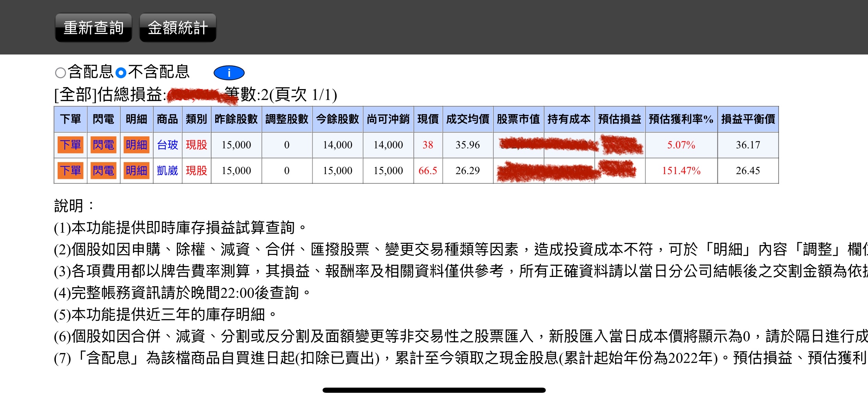Click the blue info icon
The height and width of the screenshot is (401, 868).
coord(229,73)
